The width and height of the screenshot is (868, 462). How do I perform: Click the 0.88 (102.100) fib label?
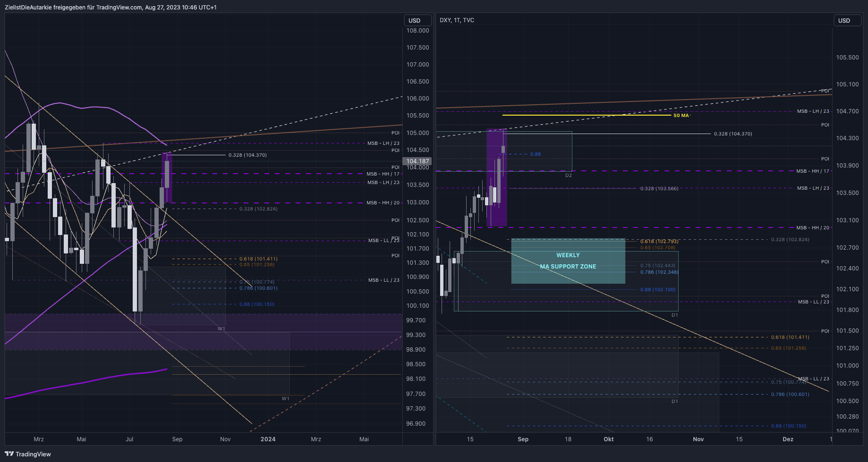(658, 290)
